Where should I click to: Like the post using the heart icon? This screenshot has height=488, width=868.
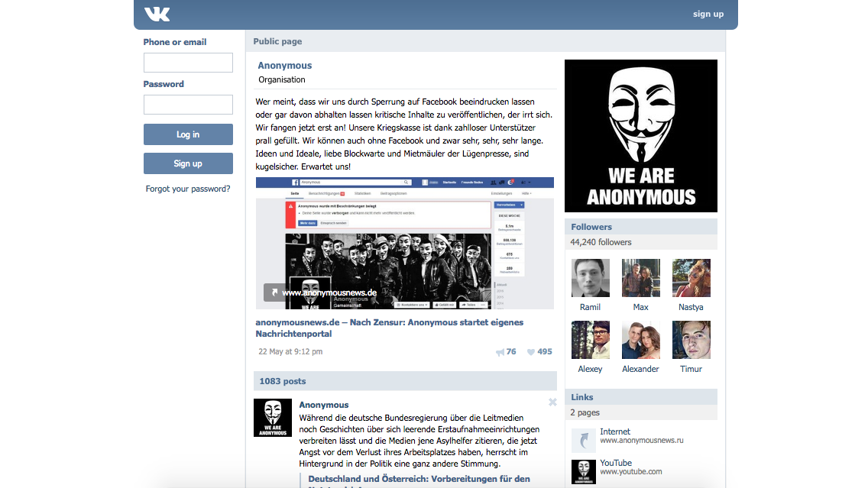[530, 351]
